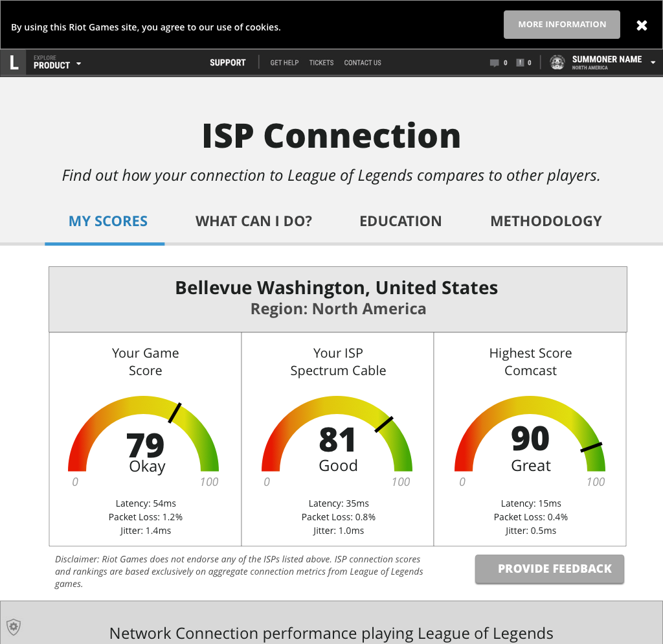
Task: Close the cookie notice banner
Action: (x=642, y=25)
